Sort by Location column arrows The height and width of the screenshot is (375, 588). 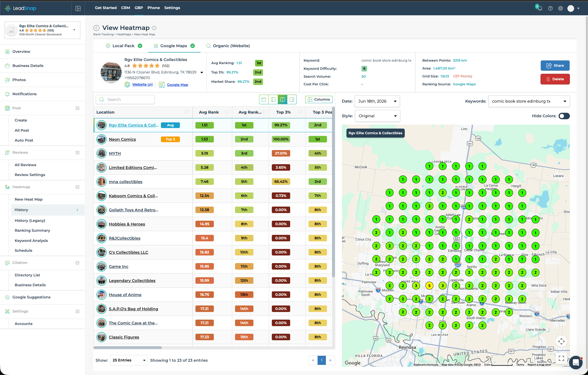pyautogui.click(x=187, y=112)
